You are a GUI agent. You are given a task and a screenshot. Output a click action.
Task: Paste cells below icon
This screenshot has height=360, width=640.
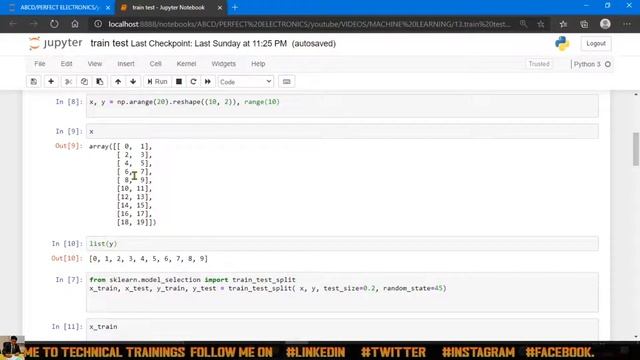click(100, 82)
